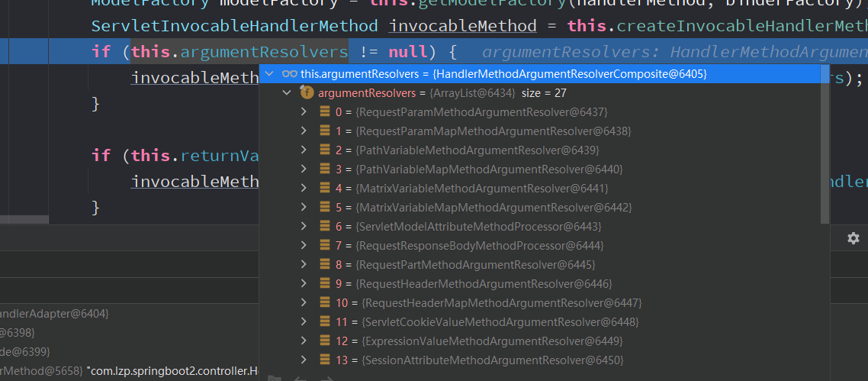Image resolution: width=868 pixels, height=381 pixels.
Task: Select the RequestParamMethodArgumentResolver@6437 text
Action: [x=481, y=112]
